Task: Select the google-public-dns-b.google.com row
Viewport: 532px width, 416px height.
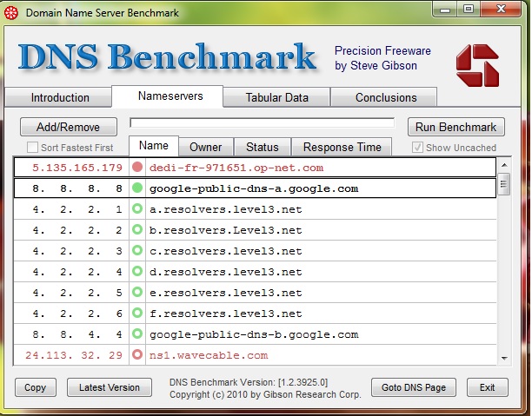Action: coord(255,334)
